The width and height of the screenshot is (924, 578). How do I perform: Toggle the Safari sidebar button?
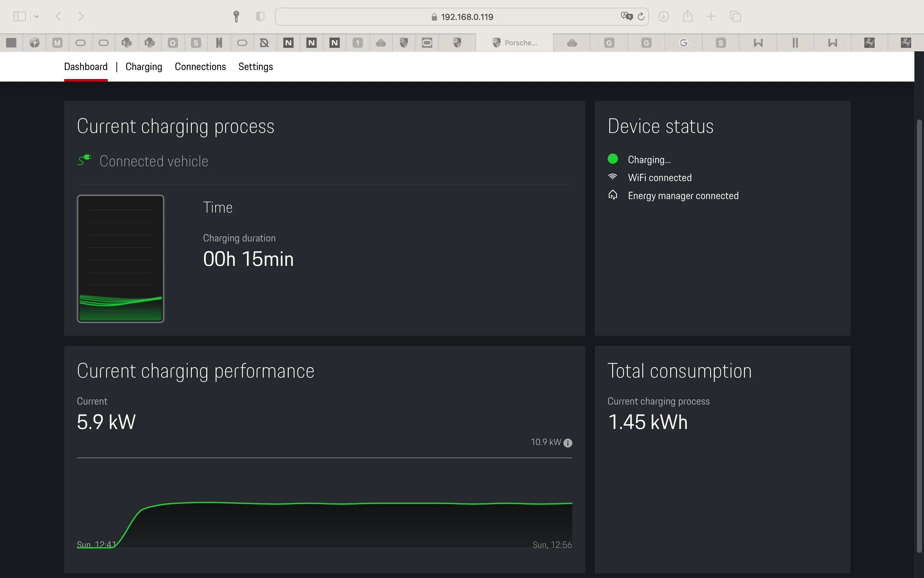(20, 16)
